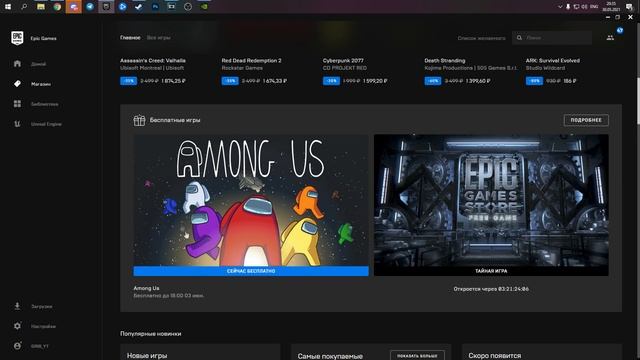Click the ТАЙНАЯ ИГРА label
This screenshot has width=640, height=360.
click(491, 271)
